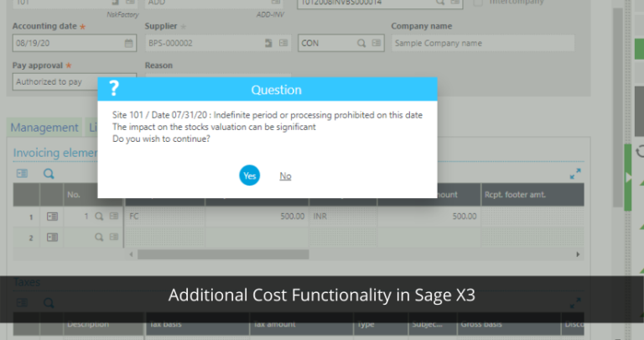
Task: Click the Company name field
Action: tap(483, 43)
